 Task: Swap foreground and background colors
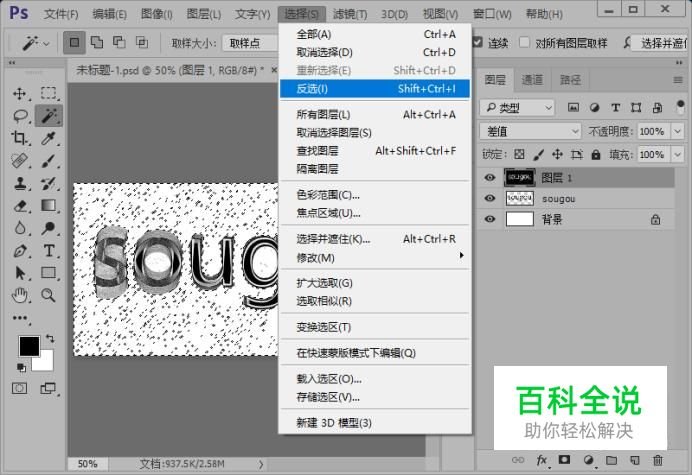pos(50,339)
